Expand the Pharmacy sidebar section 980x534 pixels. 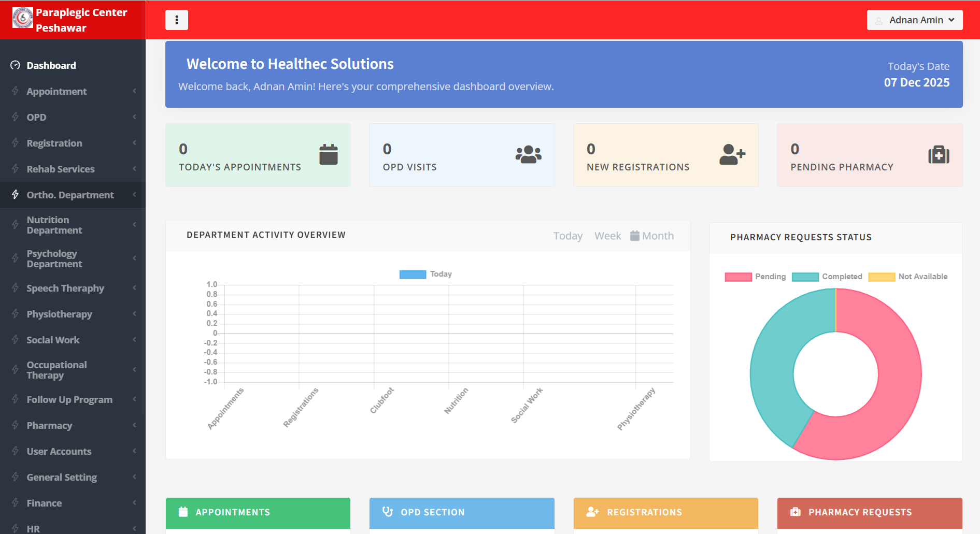coord(50,425)
